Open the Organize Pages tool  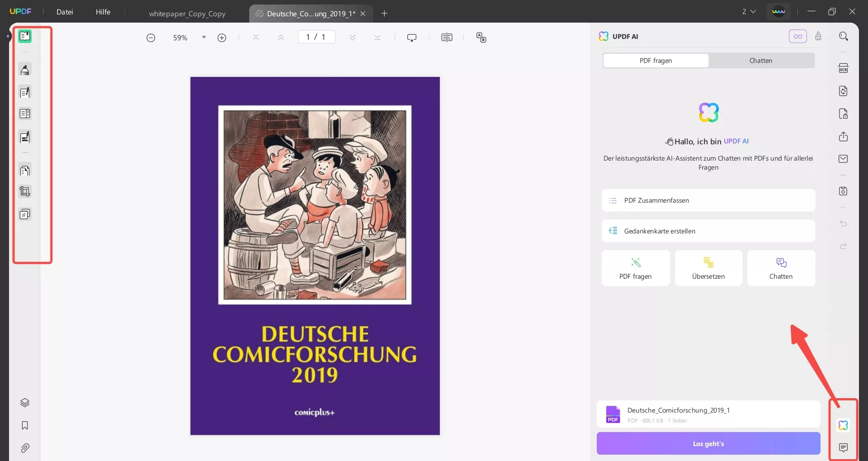[x=25, y=171]
